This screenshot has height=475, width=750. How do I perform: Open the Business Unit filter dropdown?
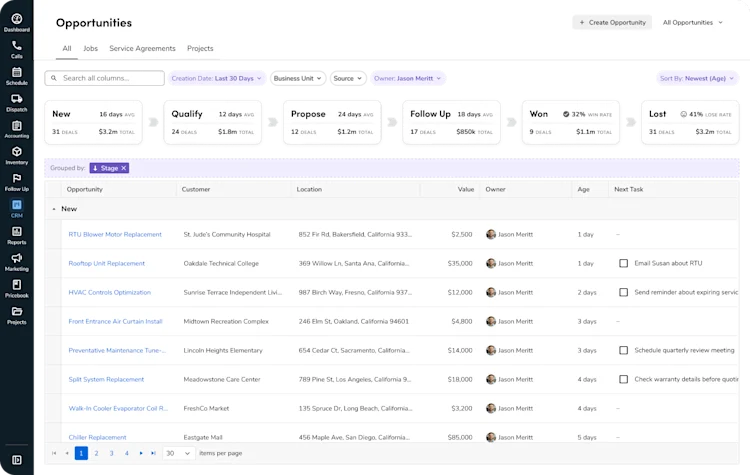click(x=298, y=78)
